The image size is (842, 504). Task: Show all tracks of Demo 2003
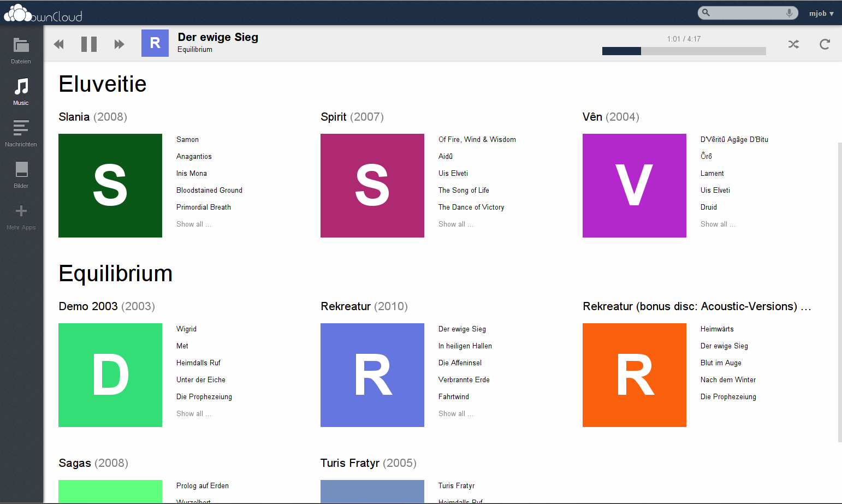194,414
